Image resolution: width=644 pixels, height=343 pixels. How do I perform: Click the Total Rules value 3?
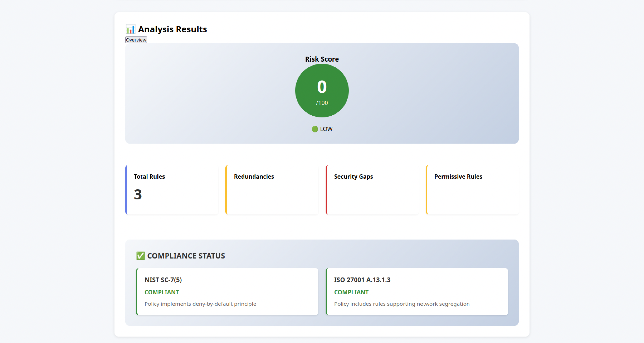138,194
